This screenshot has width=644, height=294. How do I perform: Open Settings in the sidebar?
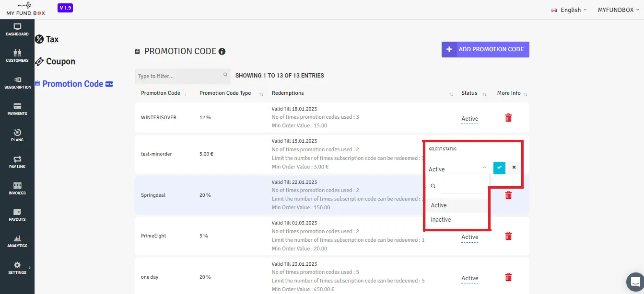[17, 268]
